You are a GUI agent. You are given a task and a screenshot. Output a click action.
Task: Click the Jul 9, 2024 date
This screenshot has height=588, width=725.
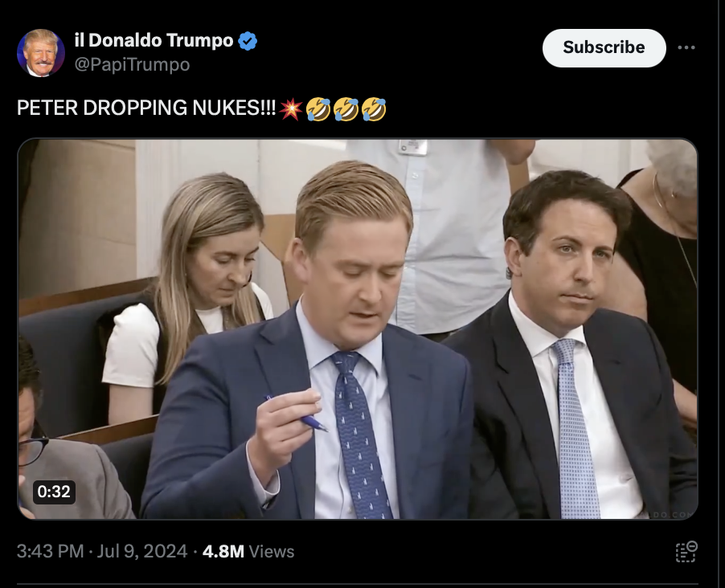click(142, 552)
